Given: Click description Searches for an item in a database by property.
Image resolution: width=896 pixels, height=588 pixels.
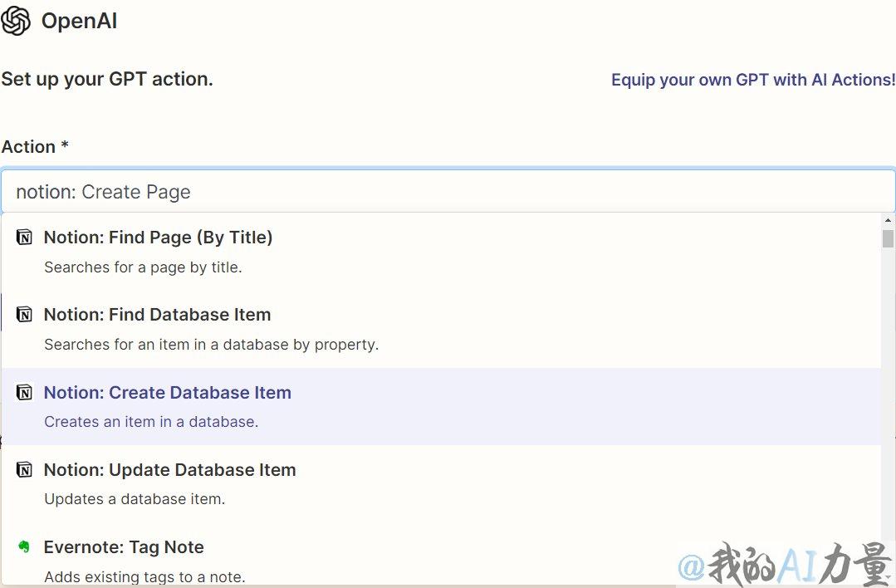Looking at the screenshot, I should (x=212, y=345).
